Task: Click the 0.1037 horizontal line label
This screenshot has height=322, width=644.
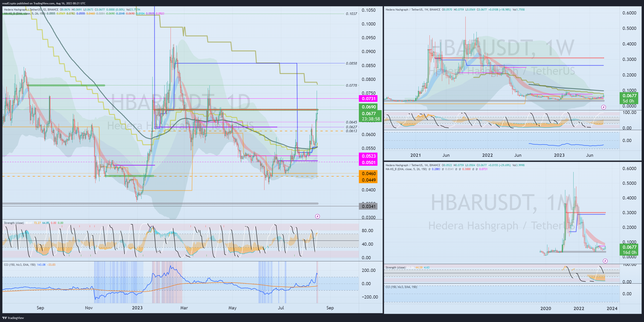Action: click(x=351, y=14)
